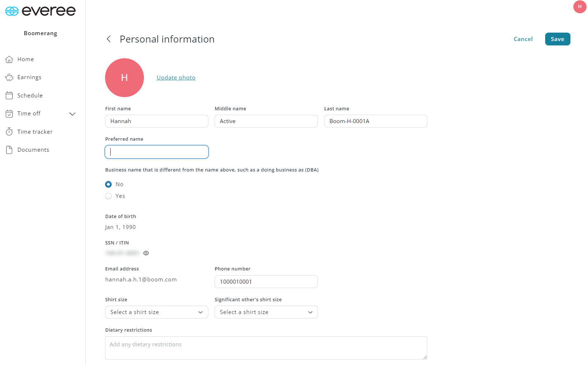Open Earnings via the piggy bank icon
The width and height of the screenshot is (588, 365).
click(x=10, y=77)
